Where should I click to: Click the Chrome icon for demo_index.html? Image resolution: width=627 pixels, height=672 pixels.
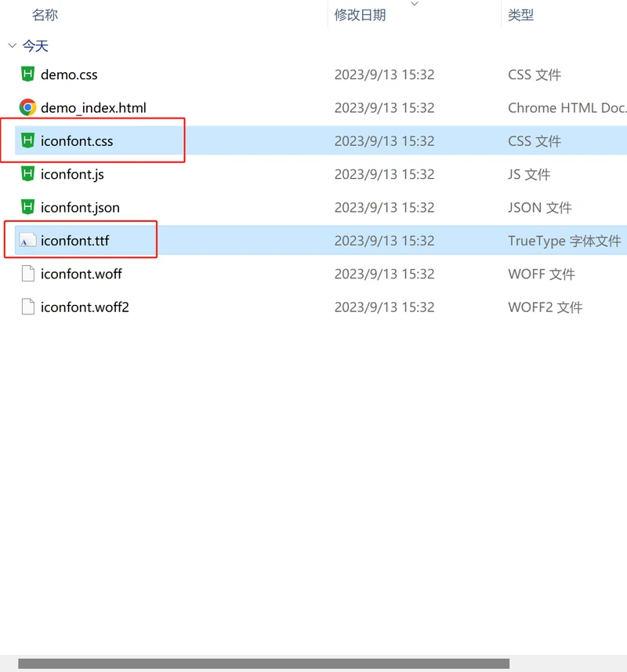pyautogui.click(x=28, y=107)
